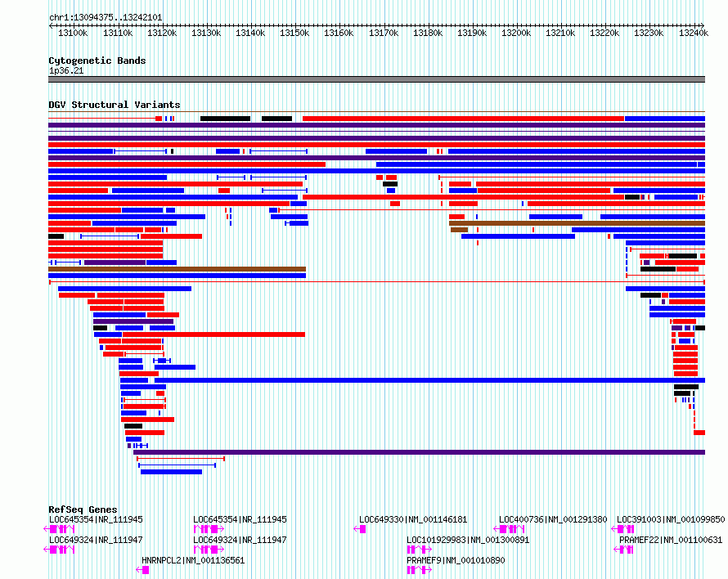The image size is (728, 579).
Task: Click the HNRNPCL2|NM_001136561 gene label
Action: (x=193, y=560)
